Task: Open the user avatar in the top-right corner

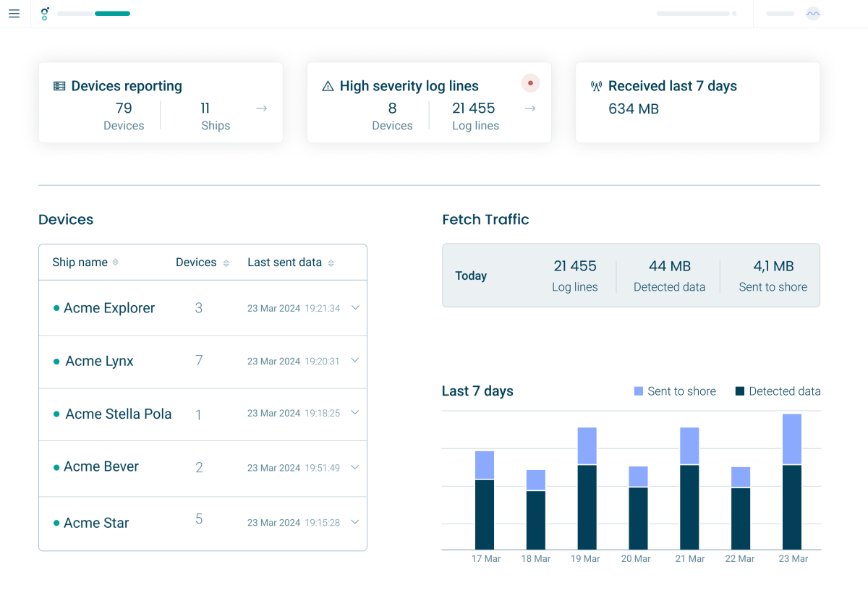Action: [x=812, y=14]
